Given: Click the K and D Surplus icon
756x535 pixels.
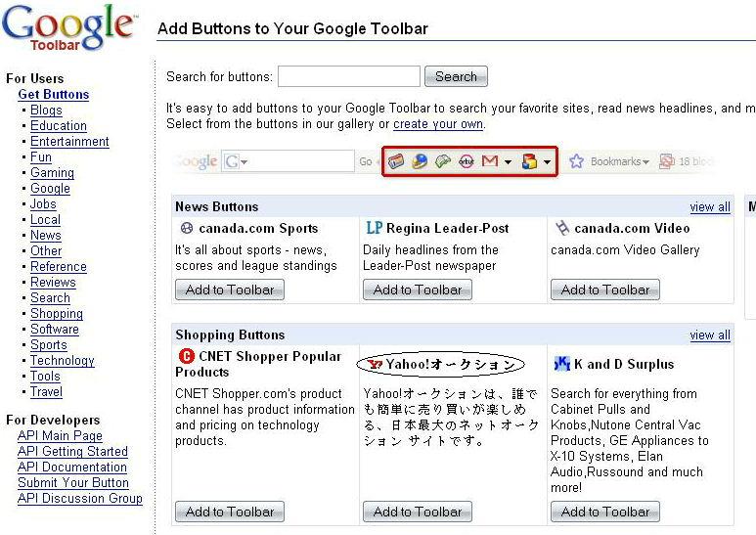Looking at the screenshot, I should 561,364.
